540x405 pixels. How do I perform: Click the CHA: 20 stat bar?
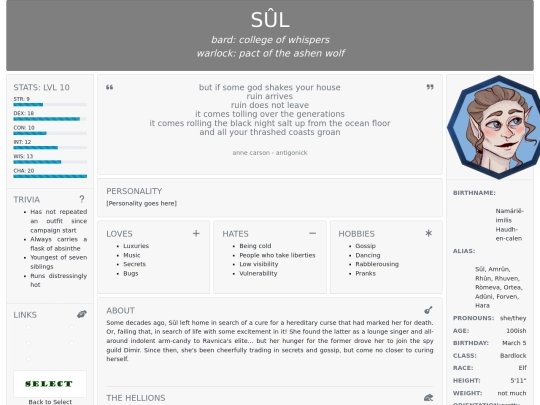(50, 176)
